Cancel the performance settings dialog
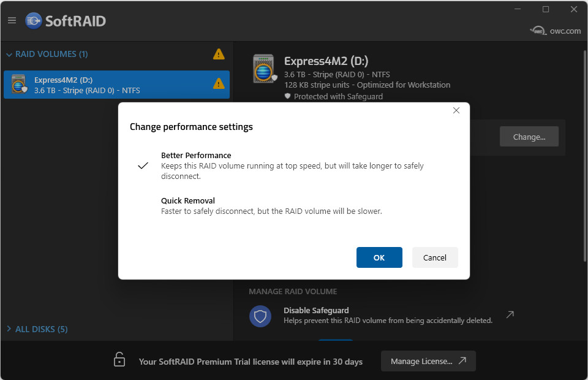This screenshot has width=588, height=380. click(x=435, y=257)
